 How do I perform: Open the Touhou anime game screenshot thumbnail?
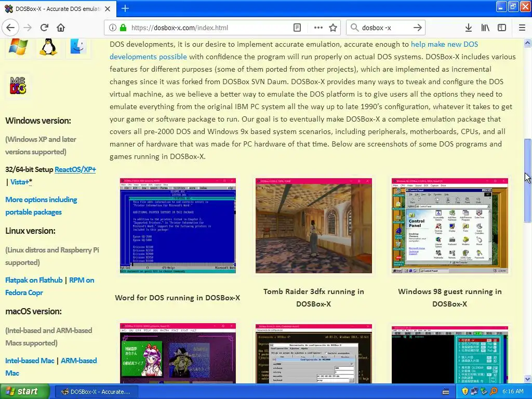coord(178,353)
